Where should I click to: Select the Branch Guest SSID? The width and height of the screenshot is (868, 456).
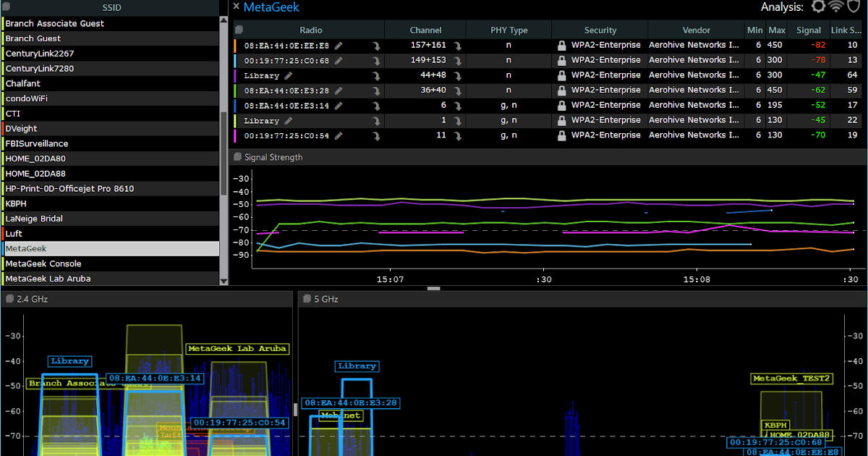point(110,38)
